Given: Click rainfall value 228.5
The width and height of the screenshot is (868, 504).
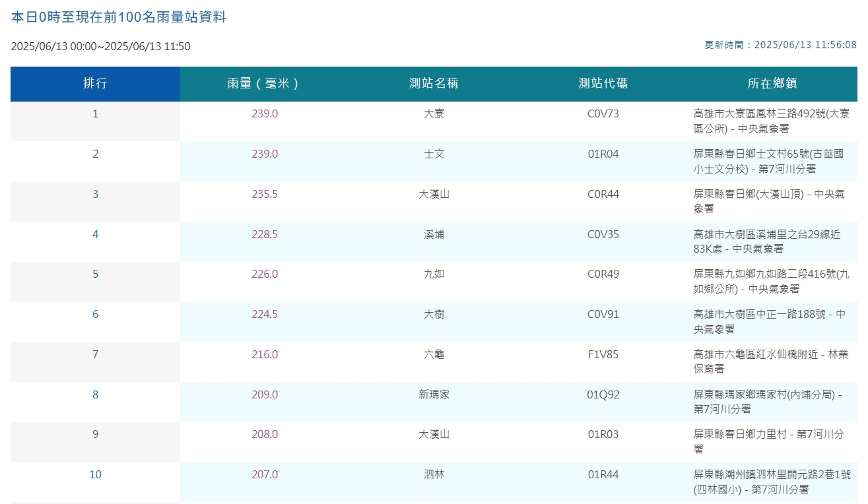Looking at the screenshot, I should 265,234.
